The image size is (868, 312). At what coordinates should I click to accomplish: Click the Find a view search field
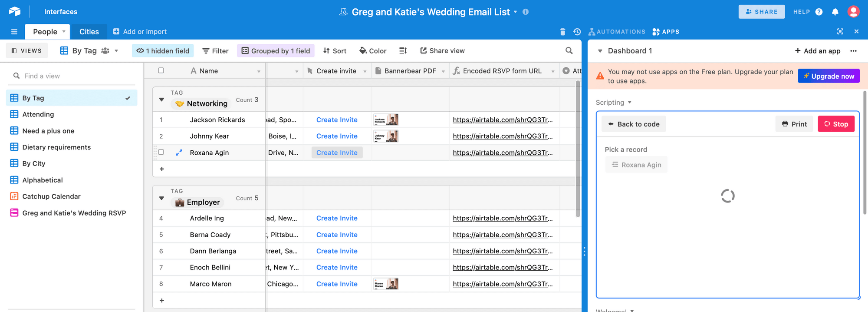click(x=72, y=76)
